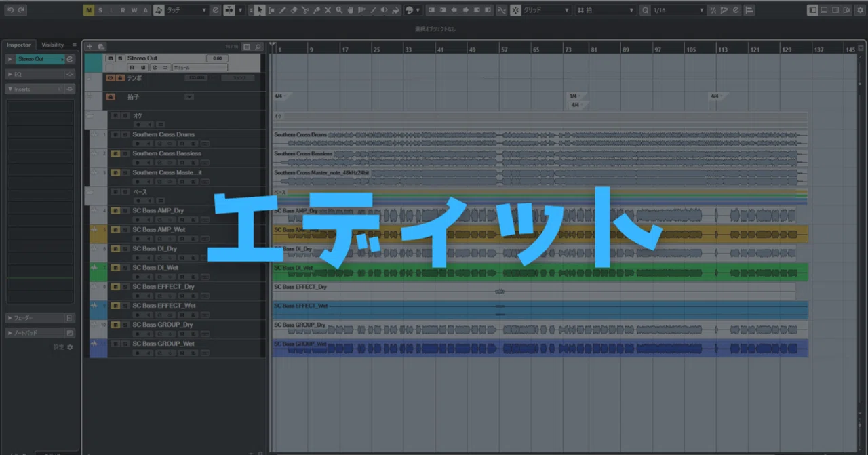Toggle global Solo S state button
The height and width of the screenshot is (455, 868).
pyautogui.click(x=100, y=10)
